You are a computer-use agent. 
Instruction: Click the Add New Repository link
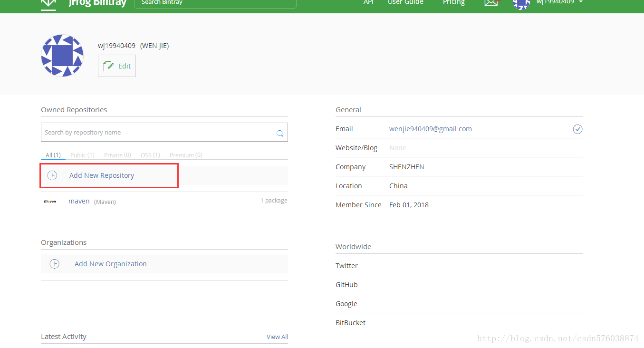102,175
